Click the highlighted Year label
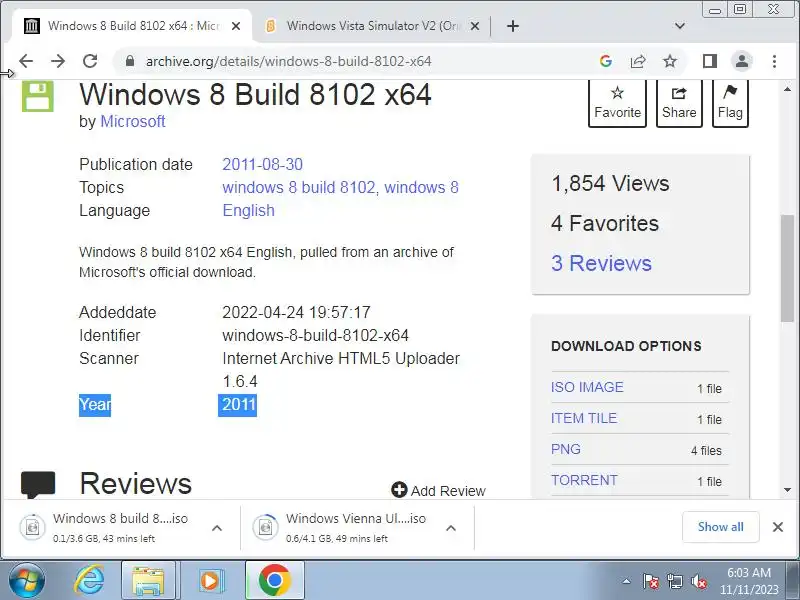 pyautogui.click(x=95, y=405)
